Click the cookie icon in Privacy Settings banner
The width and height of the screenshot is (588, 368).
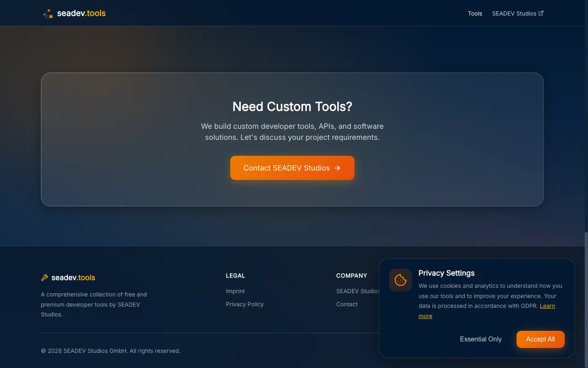point(400,280)
